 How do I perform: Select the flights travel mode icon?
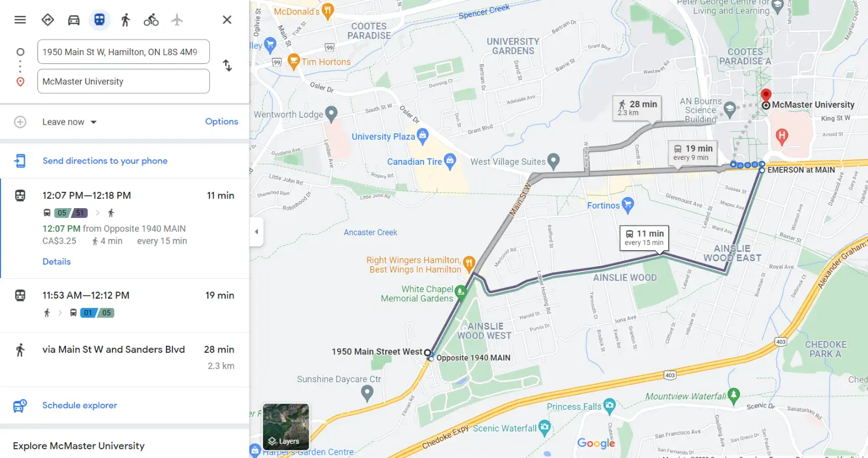click(x=177, y=20)
